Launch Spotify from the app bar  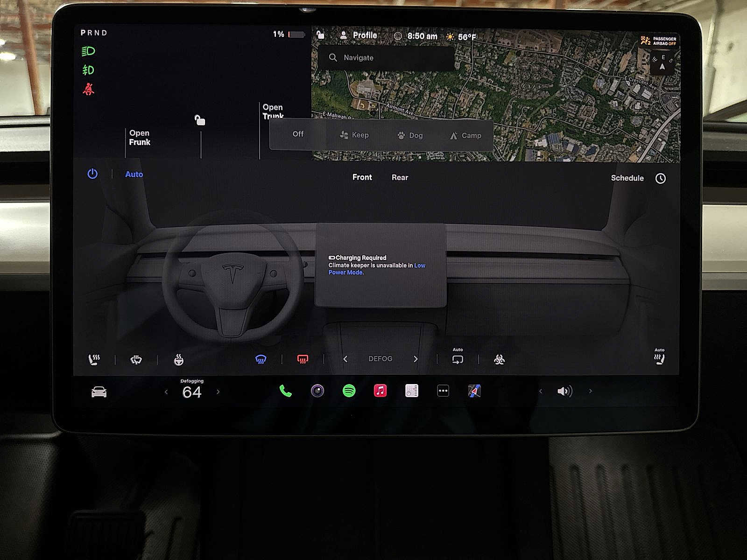(x=348, y=391)
